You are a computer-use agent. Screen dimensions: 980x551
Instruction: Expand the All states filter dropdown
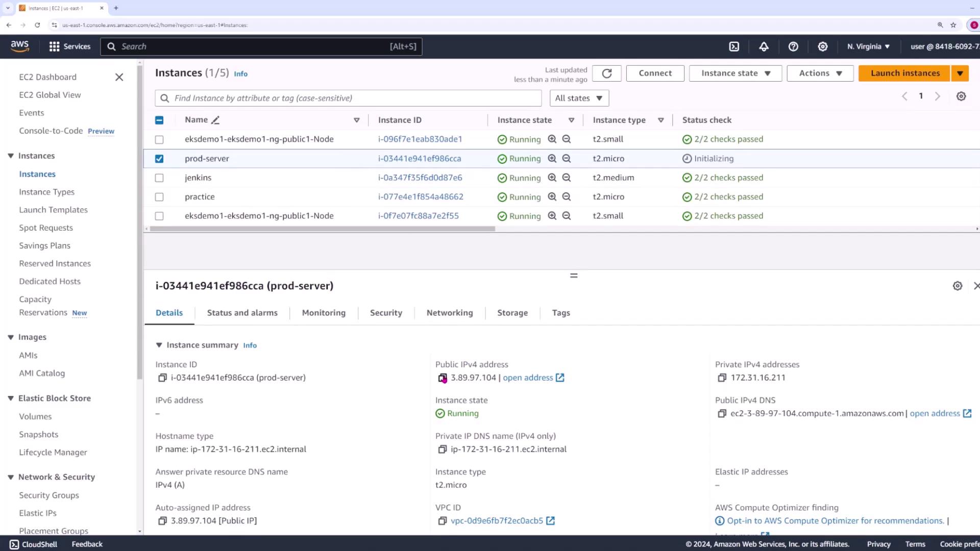(x=579, y=98)
